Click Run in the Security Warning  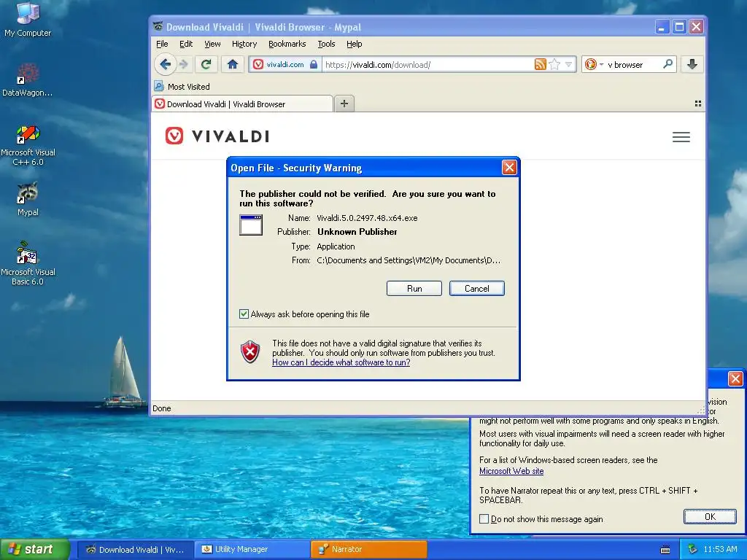click(414, 289)
